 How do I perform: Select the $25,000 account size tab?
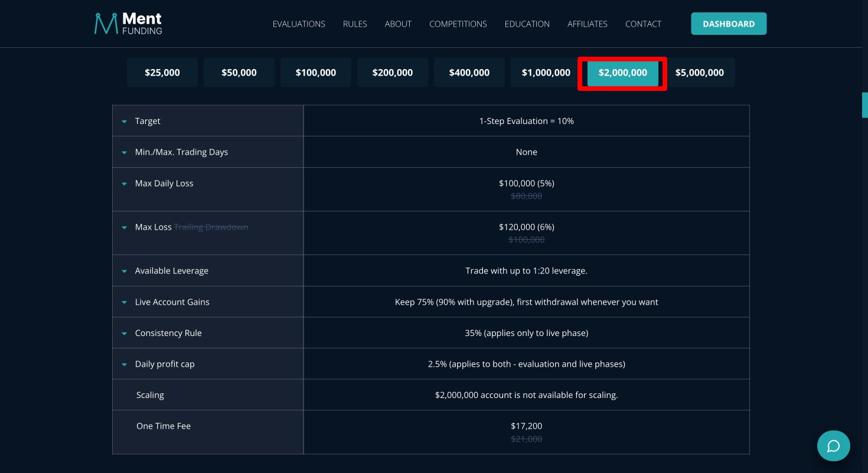pos(162,73)
